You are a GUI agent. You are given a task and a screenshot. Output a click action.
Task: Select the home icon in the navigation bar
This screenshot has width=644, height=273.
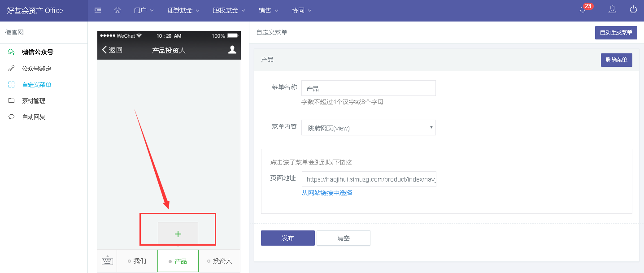tap(117, 10)
